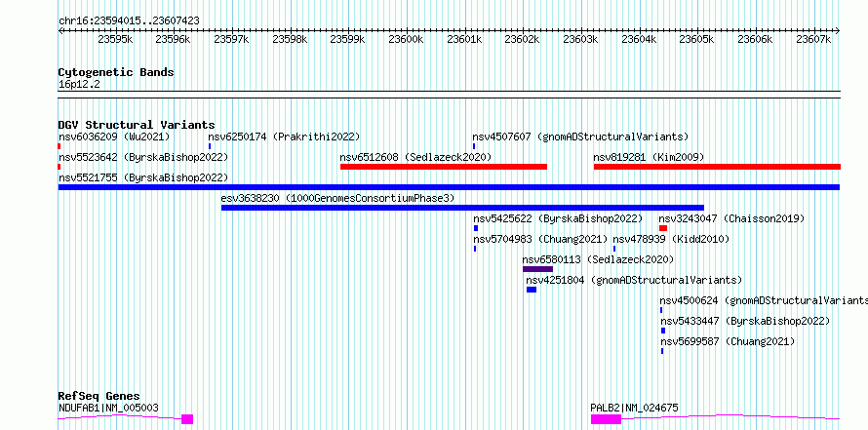868x430 pixels.
Task: Click the DGV Structural Variants track title
Action: click(137, 125)
